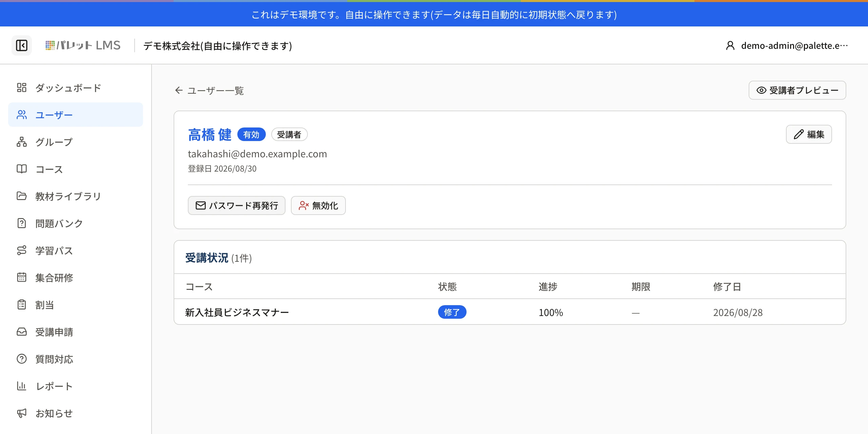
Task: Click the 割当 clipboard icon
Action: 22,304
